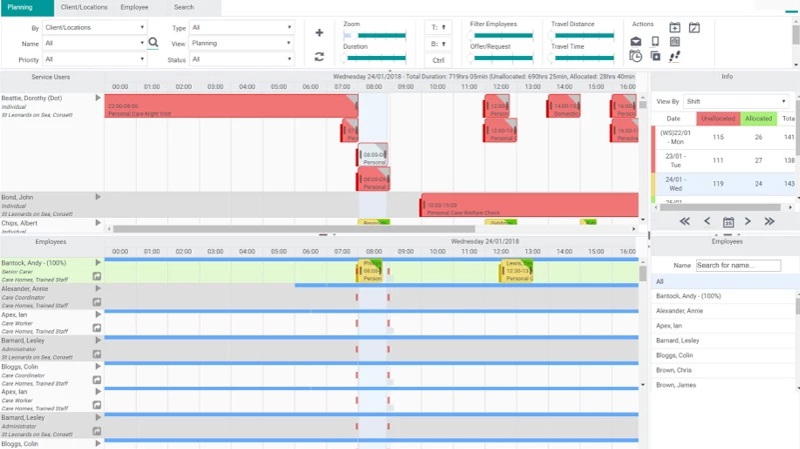
Task: Switch to the Client/Locations tab
Action: point(84,7)
